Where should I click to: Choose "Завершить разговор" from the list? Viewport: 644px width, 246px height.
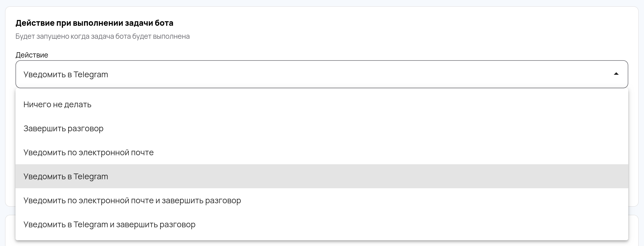click(x=63, y=128)
